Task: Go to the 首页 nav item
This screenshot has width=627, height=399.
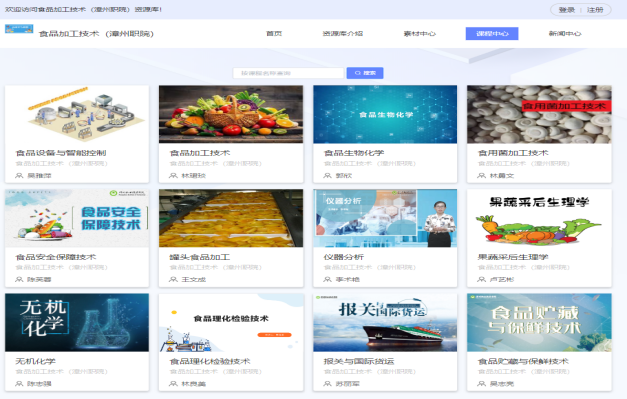Action: 274,34
